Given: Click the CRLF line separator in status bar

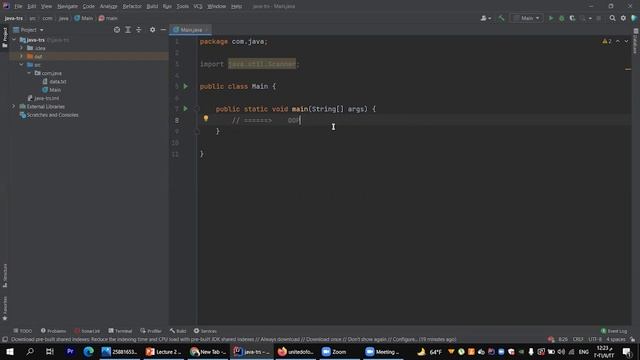Looking at the screenshot, I should 578,339.
